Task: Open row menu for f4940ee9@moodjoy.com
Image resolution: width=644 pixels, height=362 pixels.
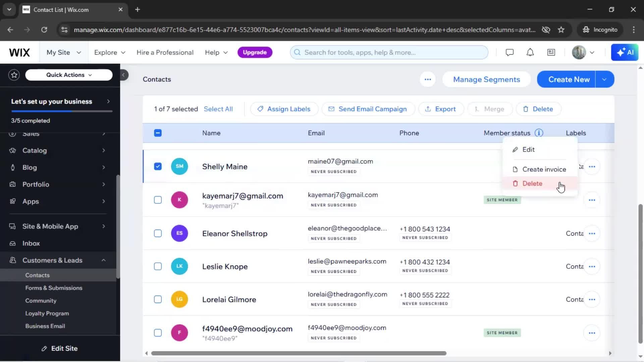Action: [592, 333]
